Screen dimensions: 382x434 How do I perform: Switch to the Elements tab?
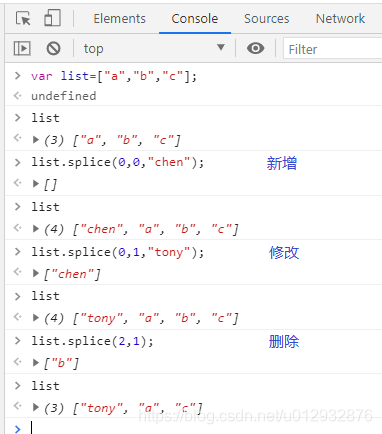(x=119, y=19)
